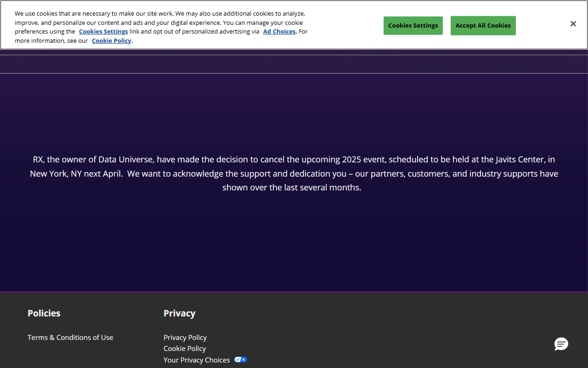588x368 pixels.
Task: Follow the Cookies Settings inline link
Action: pos(103,32)
